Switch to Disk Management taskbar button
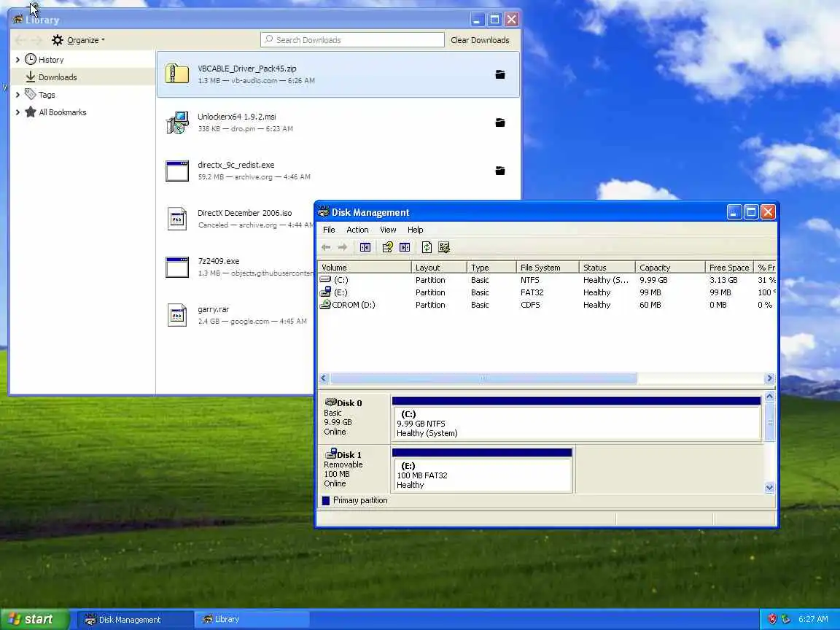 click(135, 620)
